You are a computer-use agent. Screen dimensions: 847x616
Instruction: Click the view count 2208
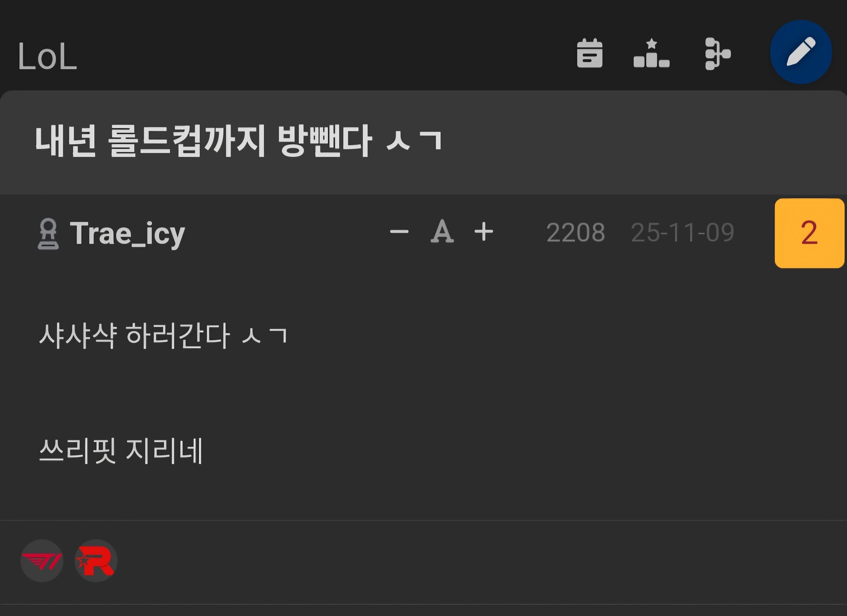point(575,232)
